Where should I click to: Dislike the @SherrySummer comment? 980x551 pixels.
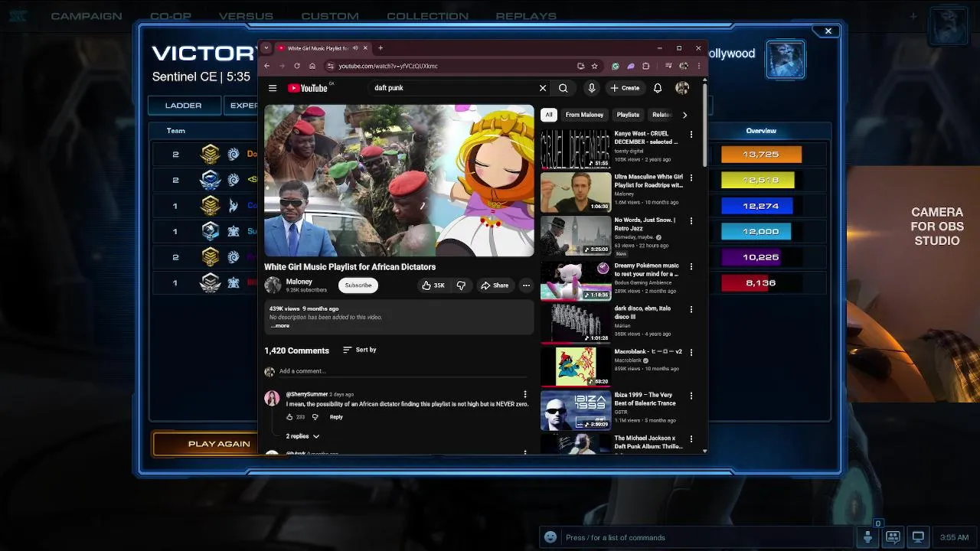(x=315, y=417)
